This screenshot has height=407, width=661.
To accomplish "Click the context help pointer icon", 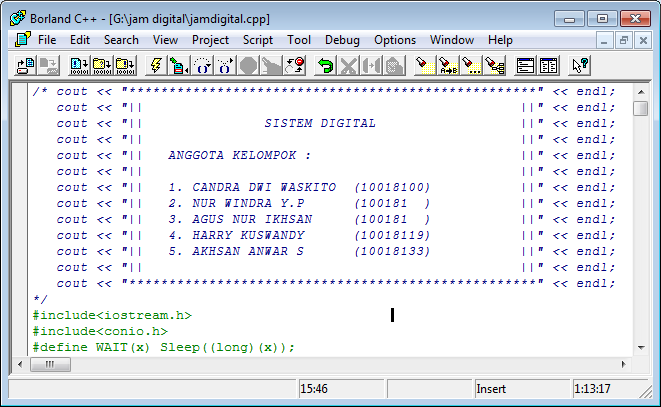I will [580, 66].
